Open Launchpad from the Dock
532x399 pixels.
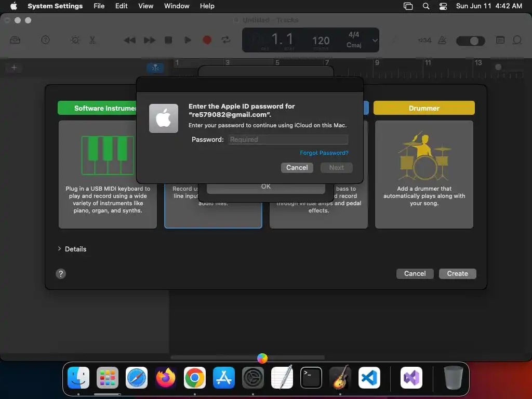pos(107,378)
